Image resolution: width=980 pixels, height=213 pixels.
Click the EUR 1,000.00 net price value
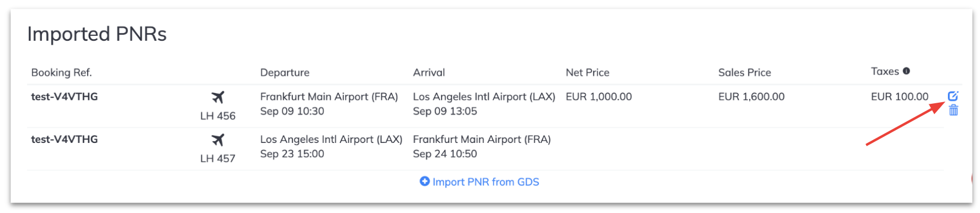coord(599,97)
